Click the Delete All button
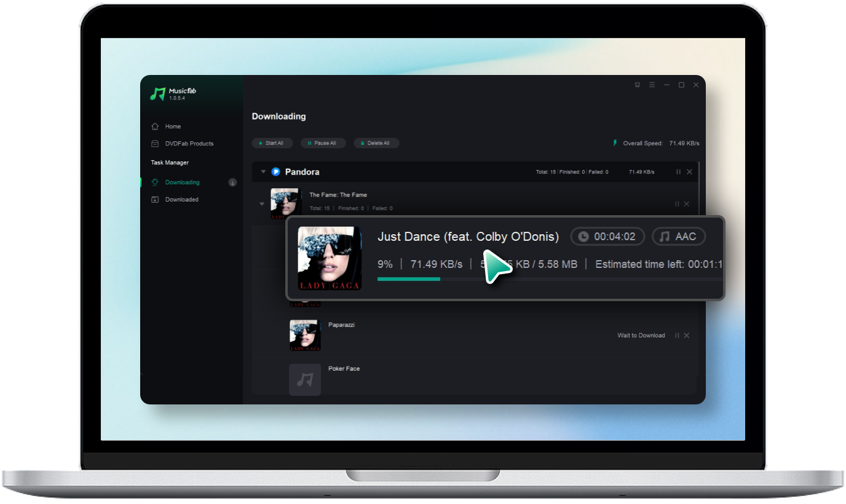Screen dimensions: 846x504 [x=376, y=143]
